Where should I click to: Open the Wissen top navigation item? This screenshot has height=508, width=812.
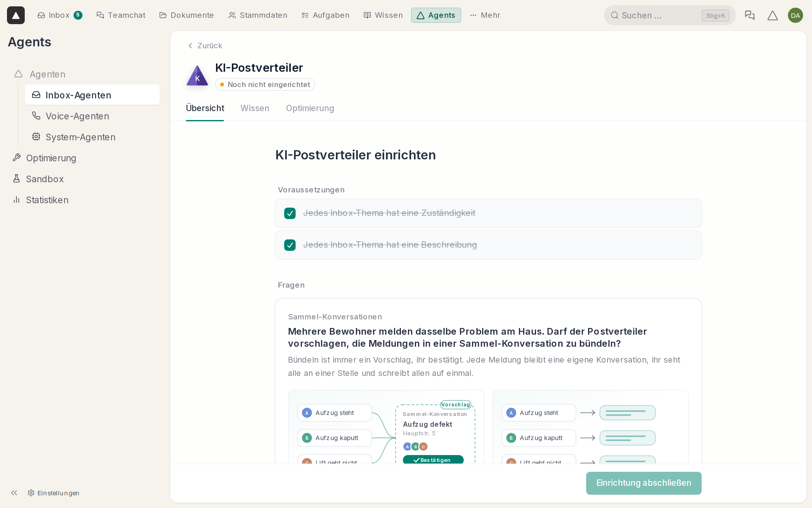point(383,15)
